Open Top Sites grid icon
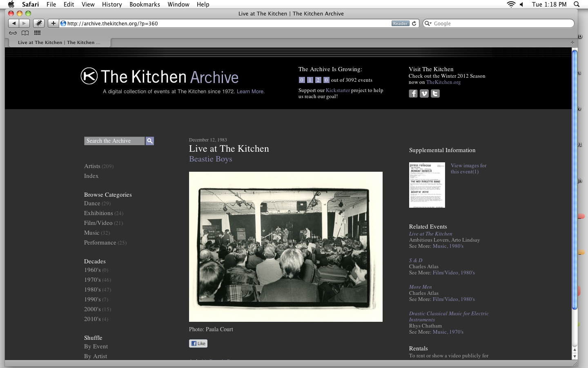588x368 pixels. (37, 33)
